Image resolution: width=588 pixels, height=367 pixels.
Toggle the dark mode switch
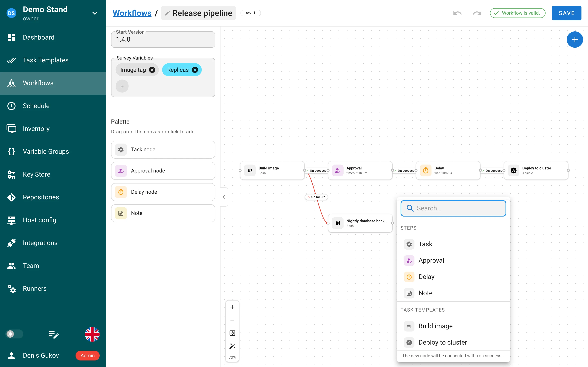[x=14, y=334]
